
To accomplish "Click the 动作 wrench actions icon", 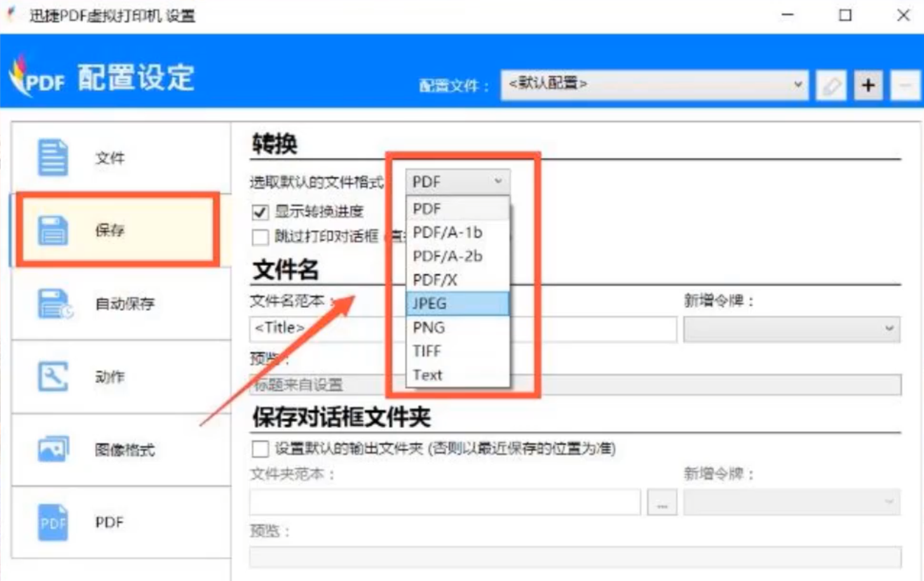I will tap(53, 377).
